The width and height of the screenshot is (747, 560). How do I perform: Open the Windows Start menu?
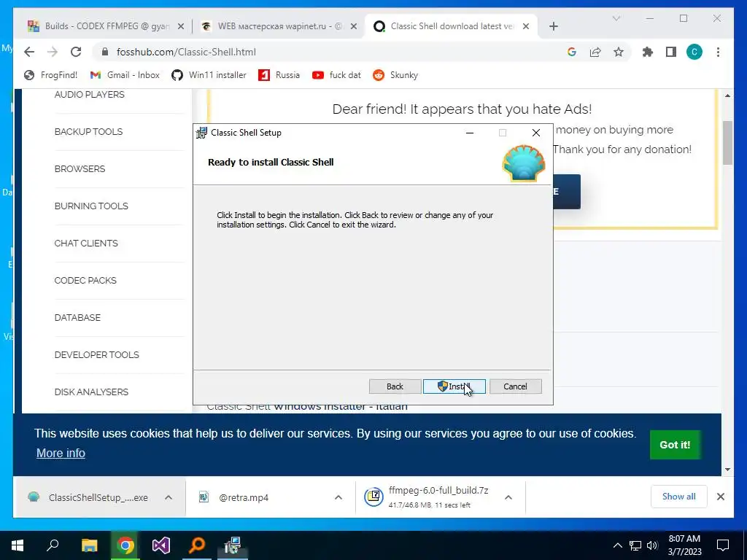(18, 545)
